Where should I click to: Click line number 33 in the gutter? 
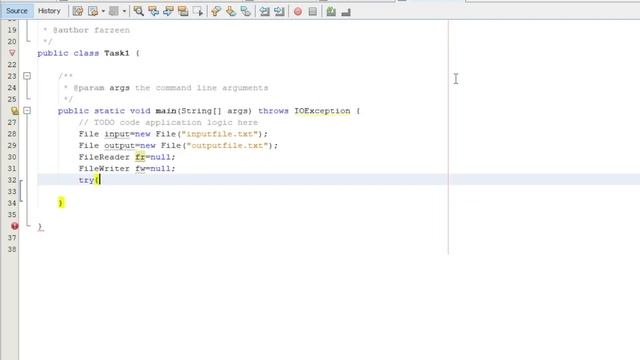[12, 191]
